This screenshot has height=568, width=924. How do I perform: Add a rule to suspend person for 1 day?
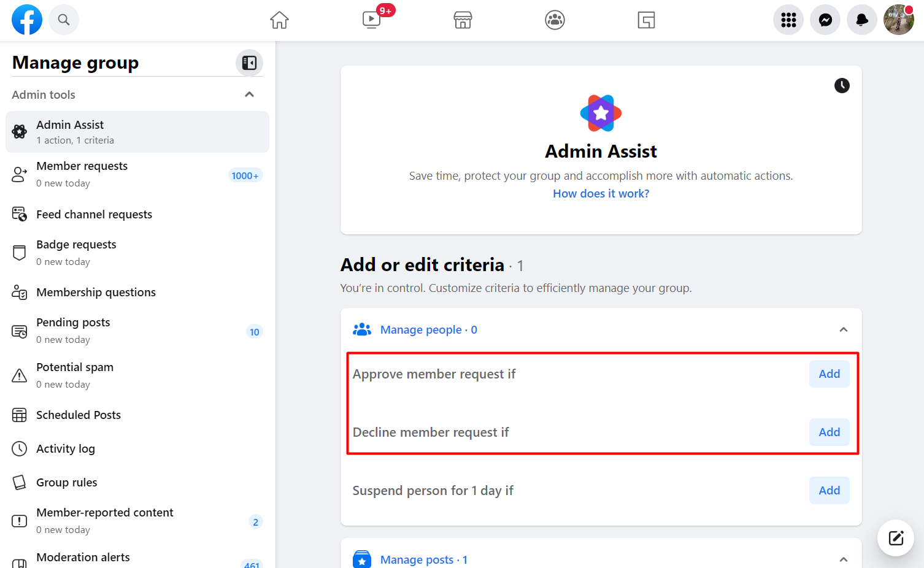[x=829, y=490]
